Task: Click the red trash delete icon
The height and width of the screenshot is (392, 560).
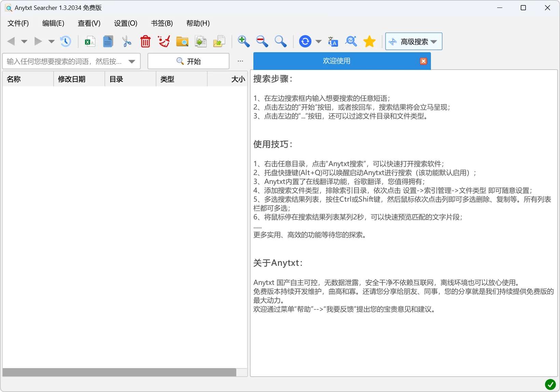Action: 145,42
